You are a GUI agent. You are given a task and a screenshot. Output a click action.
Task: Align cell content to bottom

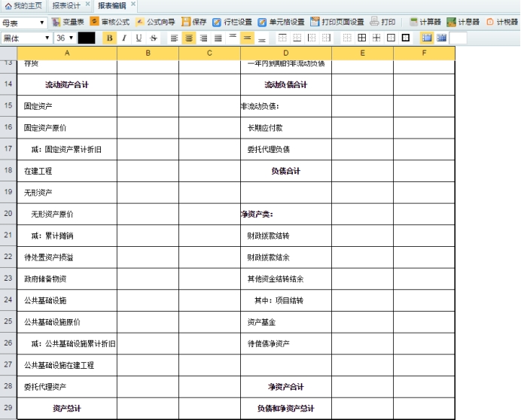(x=262, y=38)
